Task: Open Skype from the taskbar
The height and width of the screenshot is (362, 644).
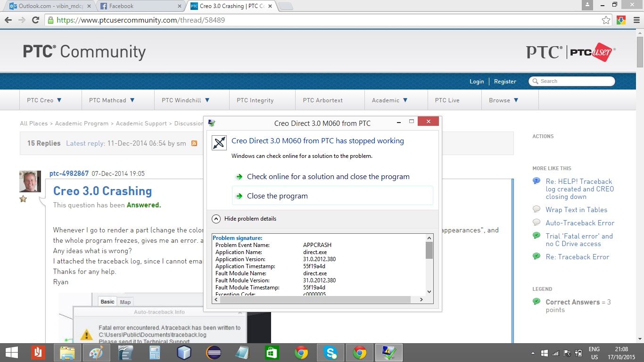Action: (330, 352)
